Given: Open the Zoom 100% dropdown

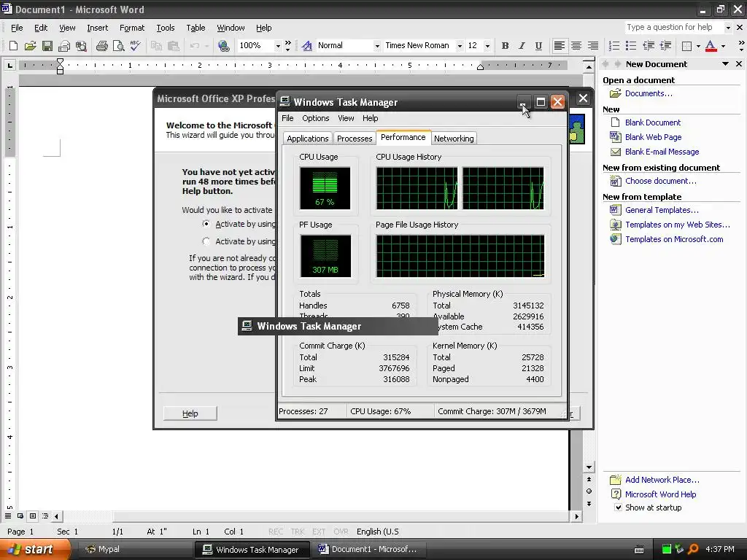Looking at the screenshot, I should 278,46.
